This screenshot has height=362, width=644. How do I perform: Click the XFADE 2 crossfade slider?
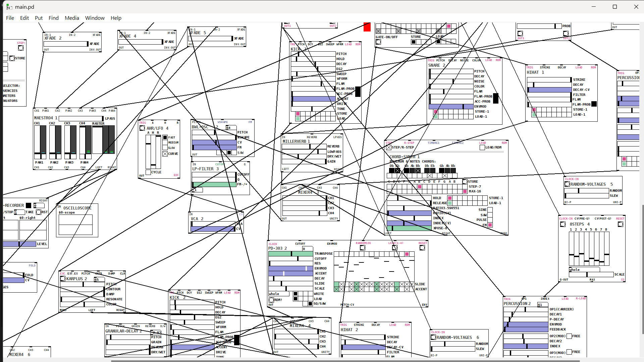click(x=66, y=44)
